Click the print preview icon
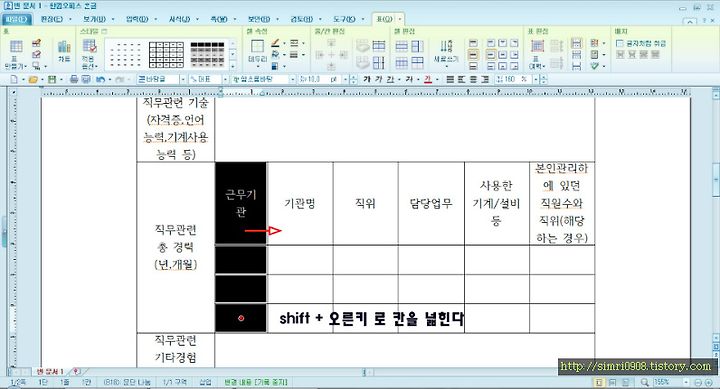Viewport: 720px width, 389px height. click(86, 79)
